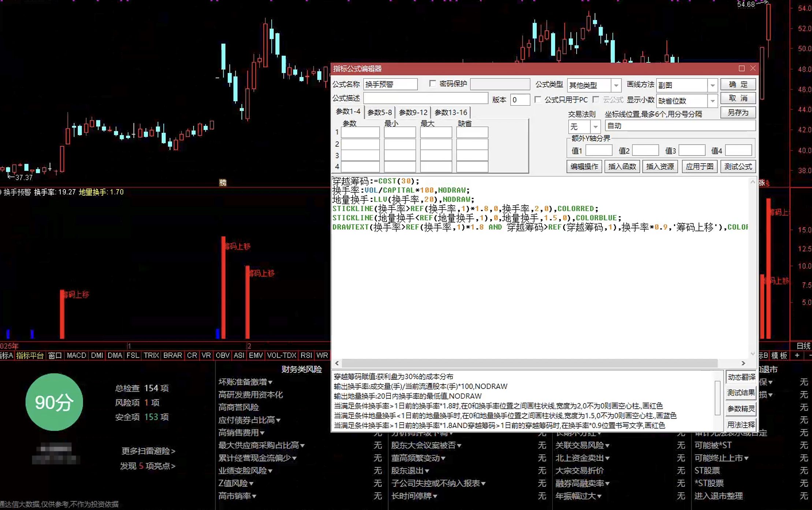This screenshot has width=812, height=510.
Task: Click the 日线 period label
Action: click(x=803, y=346)
